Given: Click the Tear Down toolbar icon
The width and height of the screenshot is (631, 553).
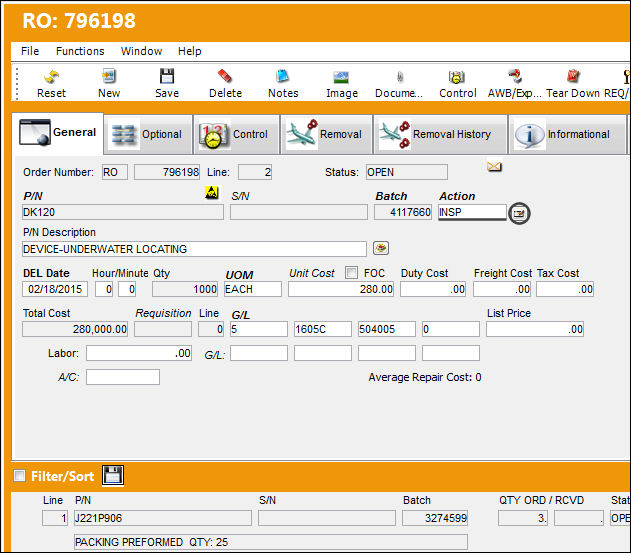Looking at the screenshot, I should (x=573, y=84).
